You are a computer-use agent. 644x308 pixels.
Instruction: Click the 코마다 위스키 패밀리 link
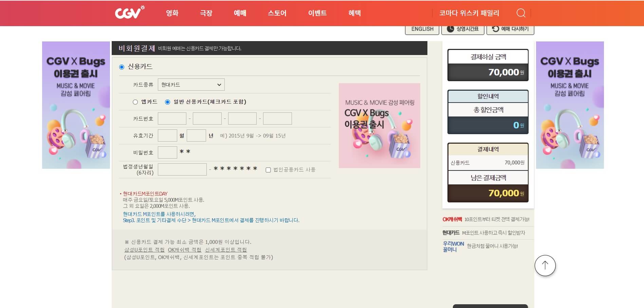(469, 13)
